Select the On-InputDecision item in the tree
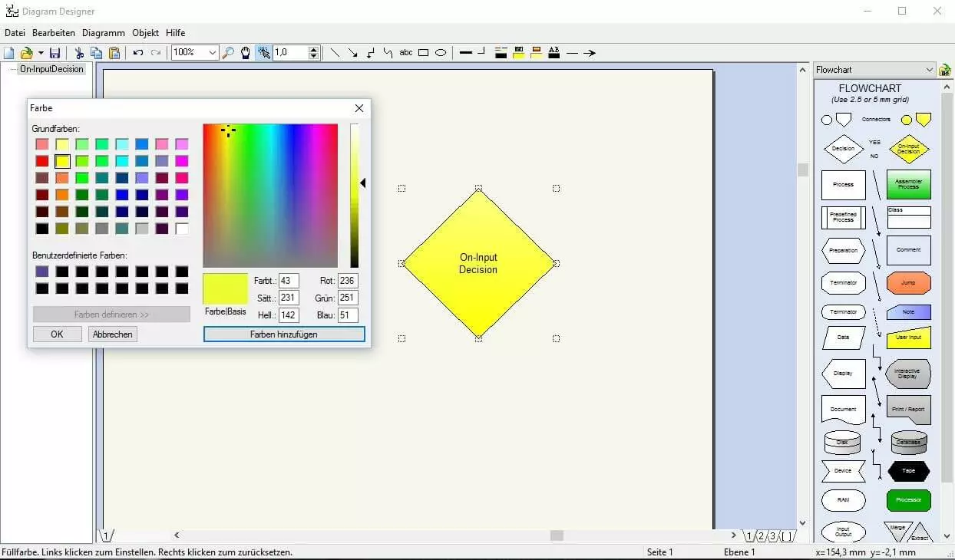The image size is (955, 560). coord(51,69)
